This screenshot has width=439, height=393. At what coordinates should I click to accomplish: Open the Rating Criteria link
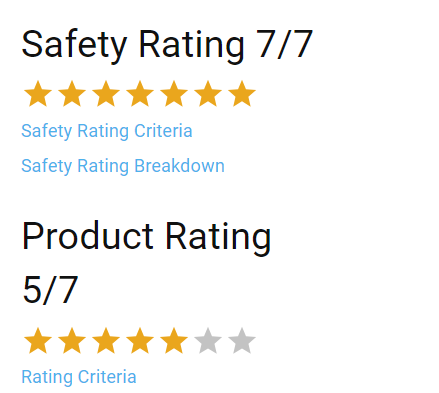79,377
